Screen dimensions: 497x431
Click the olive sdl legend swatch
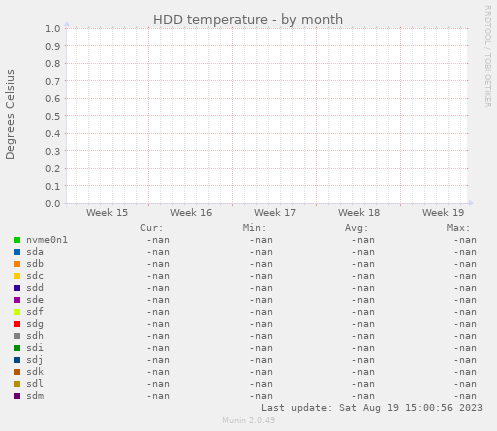(17, 384)
